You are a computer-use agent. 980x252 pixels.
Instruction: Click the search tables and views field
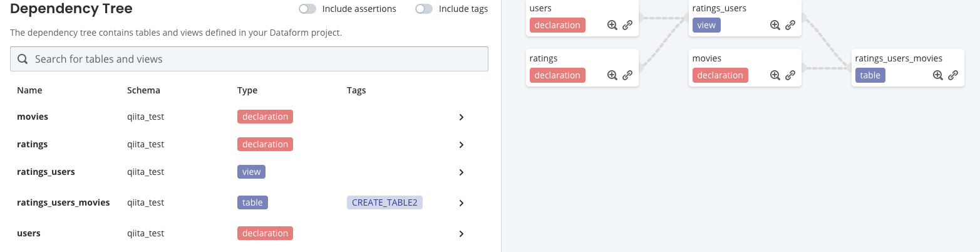(x=249, y=59)
